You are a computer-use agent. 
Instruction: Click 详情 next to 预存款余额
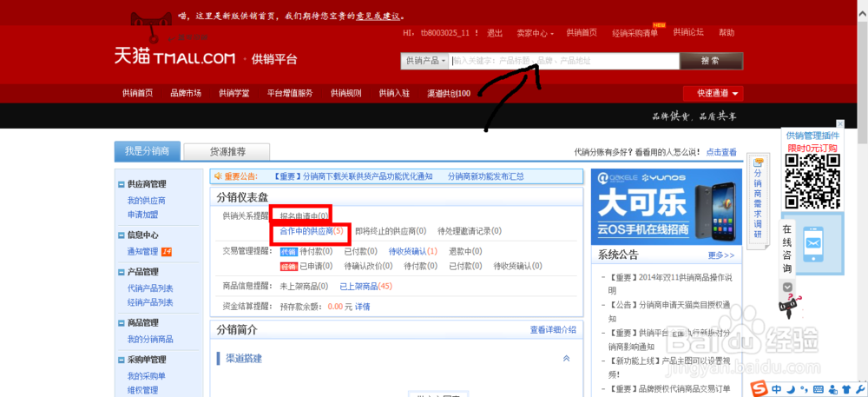tap(362, 306)
